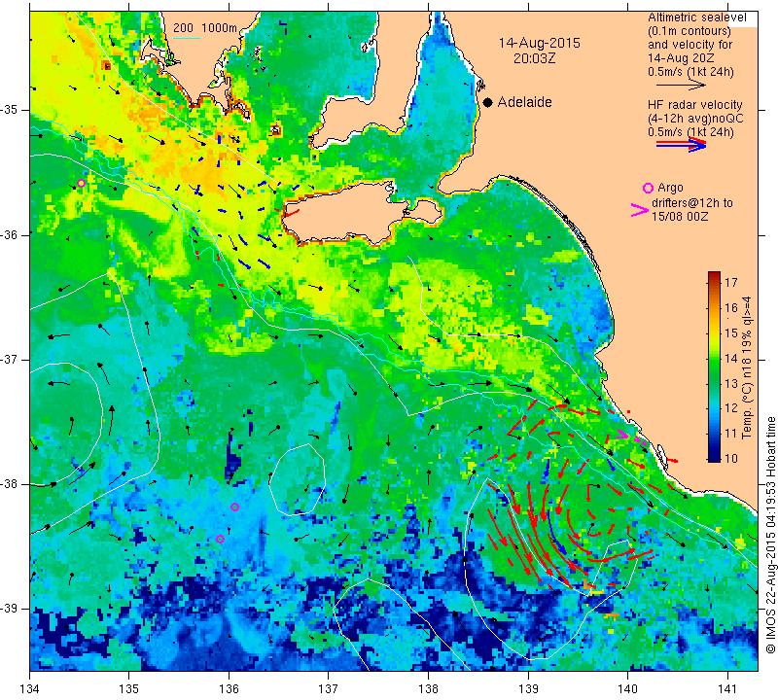Click the 'Argo' legend label
Screen dimensions: 778x700
click(x=670, y=188)
